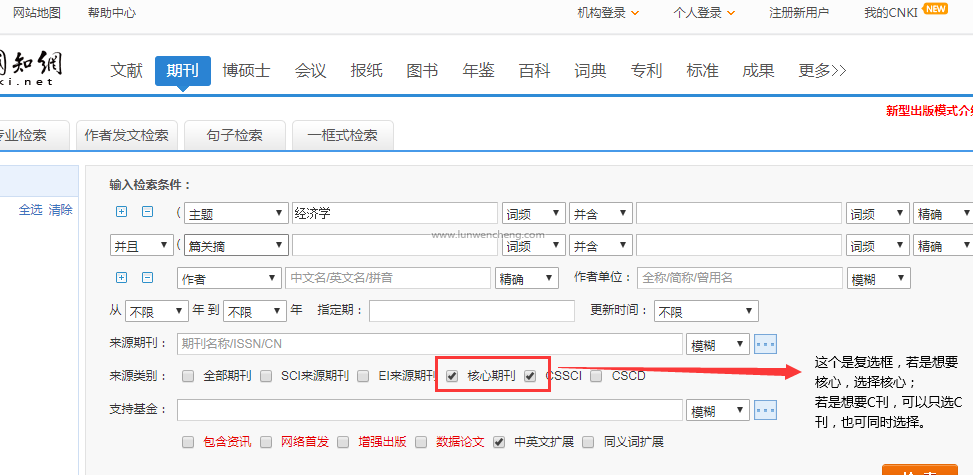973x475 pixels.
Task: Open the 并且 logic dropdown
Action: click(x=141, y=245)
